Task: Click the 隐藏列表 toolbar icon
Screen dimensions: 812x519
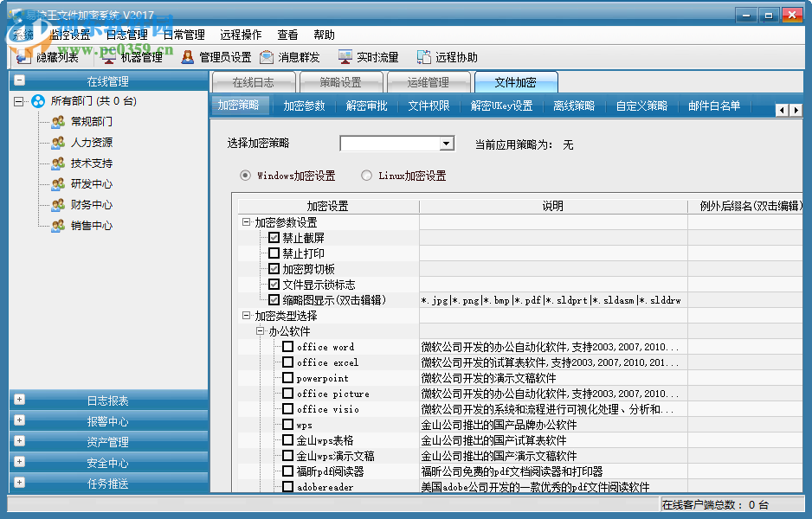Action: (x=24, y=57)
